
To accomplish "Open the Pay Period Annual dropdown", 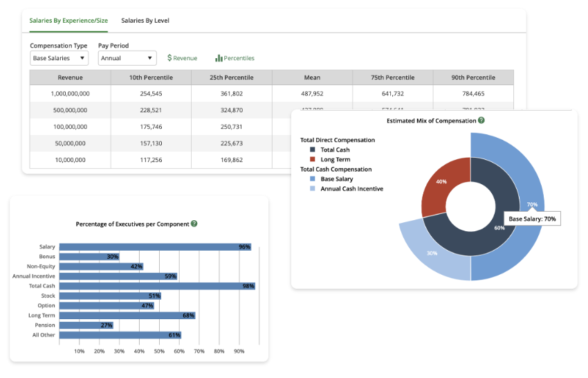I will [127, 58].
